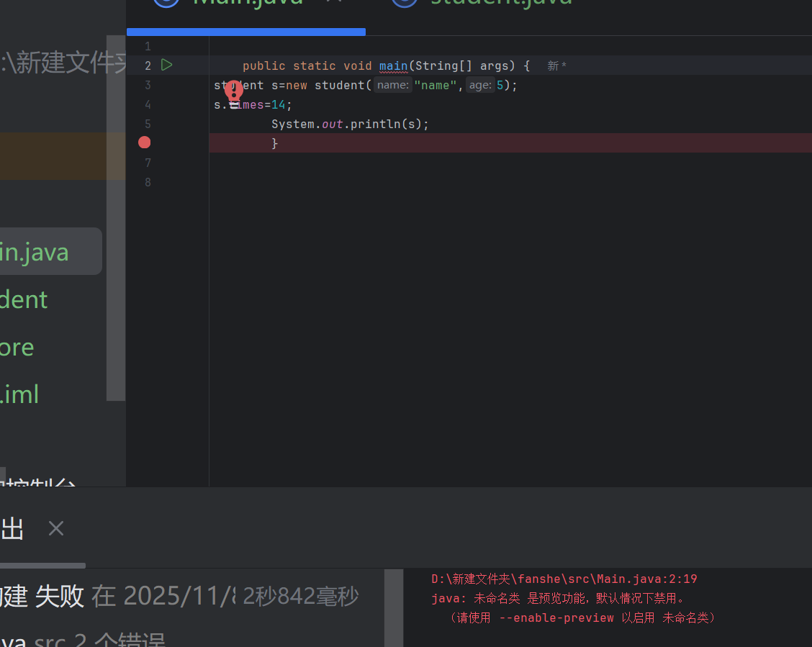Click the ore item in project tree

[x=17, y=347]
